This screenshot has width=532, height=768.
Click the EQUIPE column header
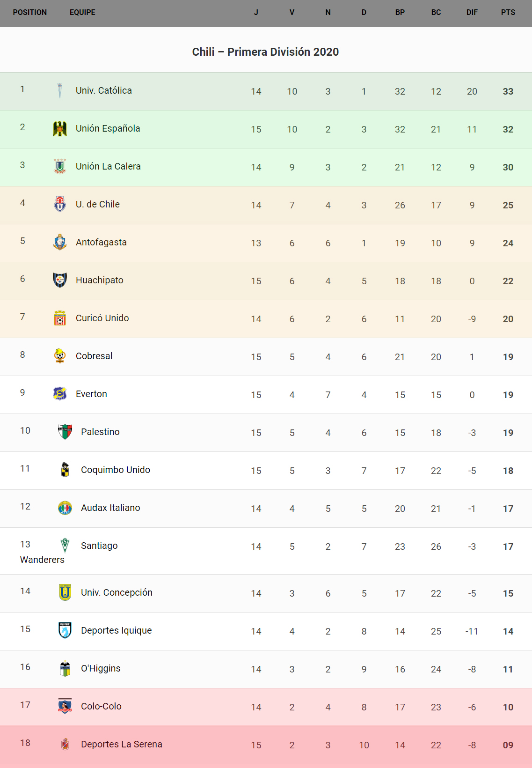[82, 13]
